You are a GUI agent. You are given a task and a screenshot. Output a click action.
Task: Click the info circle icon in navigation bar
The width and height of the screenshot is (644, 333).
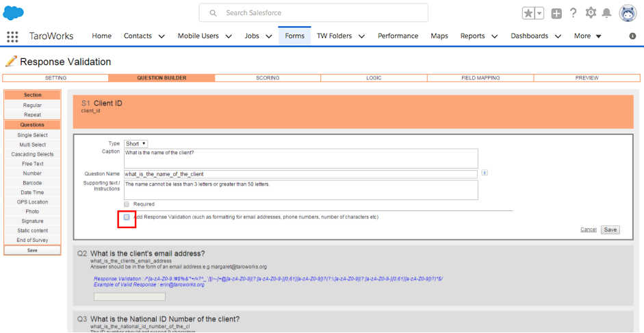click(632, 36)
